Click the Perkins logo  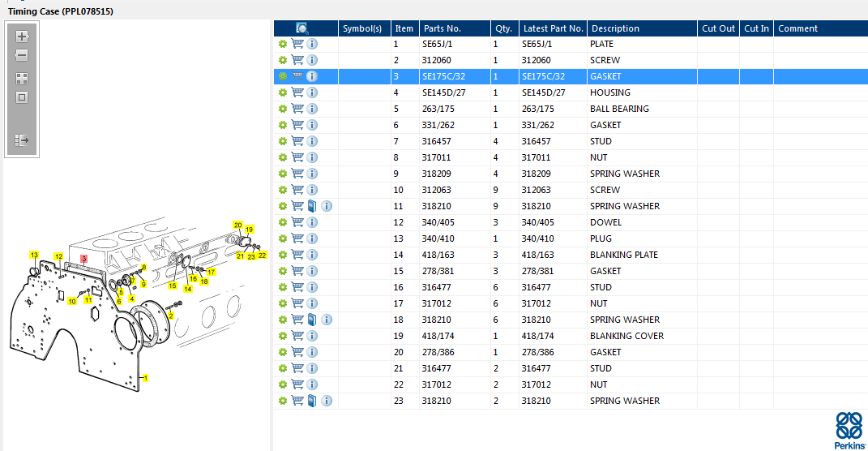[x=849, y=430]
